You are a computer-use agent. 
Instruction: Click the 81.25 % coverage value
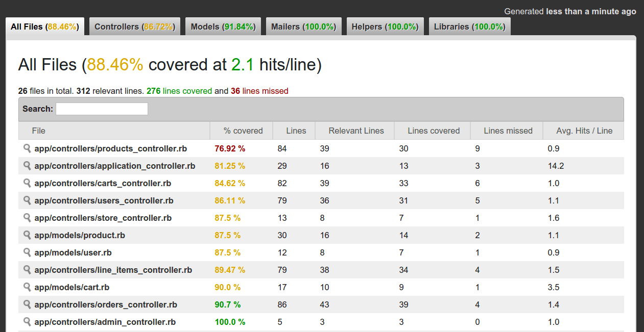(230, 166)
